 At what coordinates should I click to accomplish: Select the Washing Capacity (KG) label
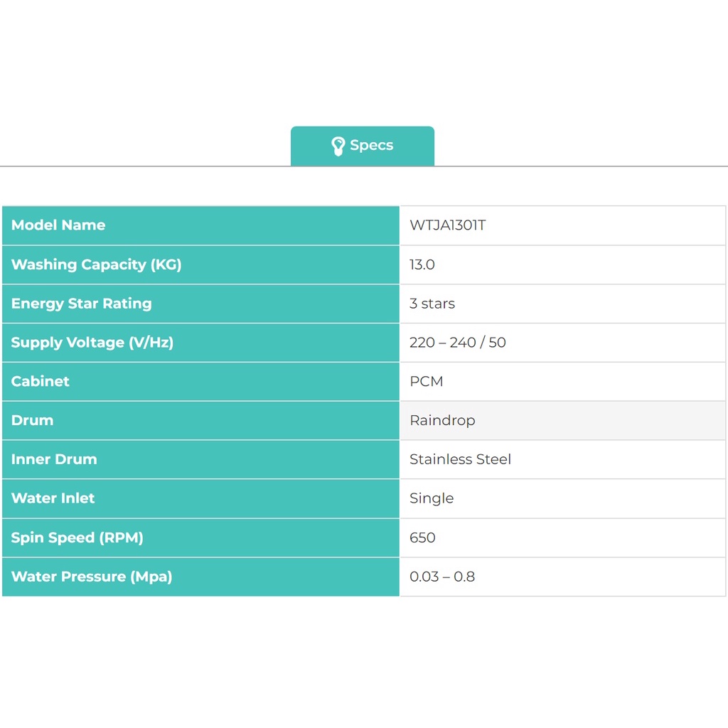(96, 264)
